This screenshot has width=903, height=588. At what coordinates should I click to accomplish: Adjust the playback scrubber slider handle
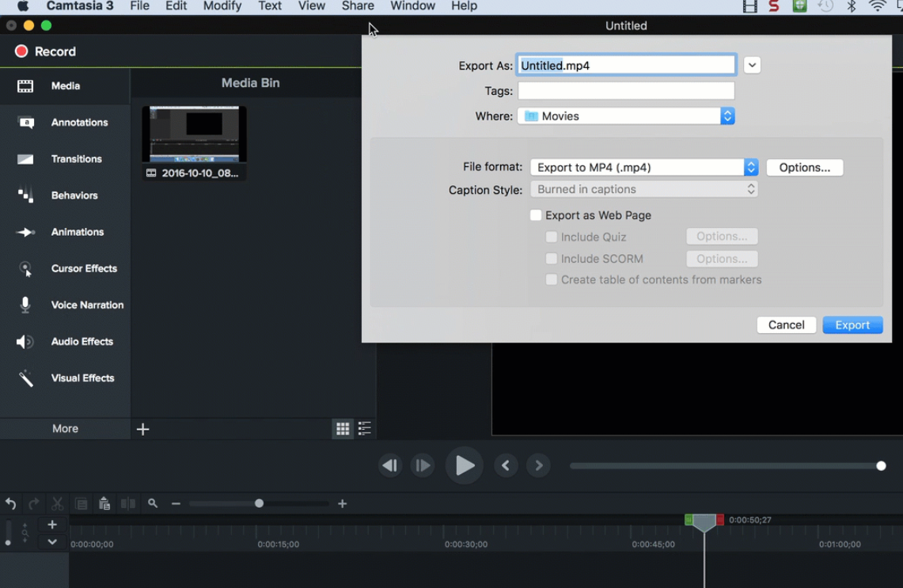[881, 466]
